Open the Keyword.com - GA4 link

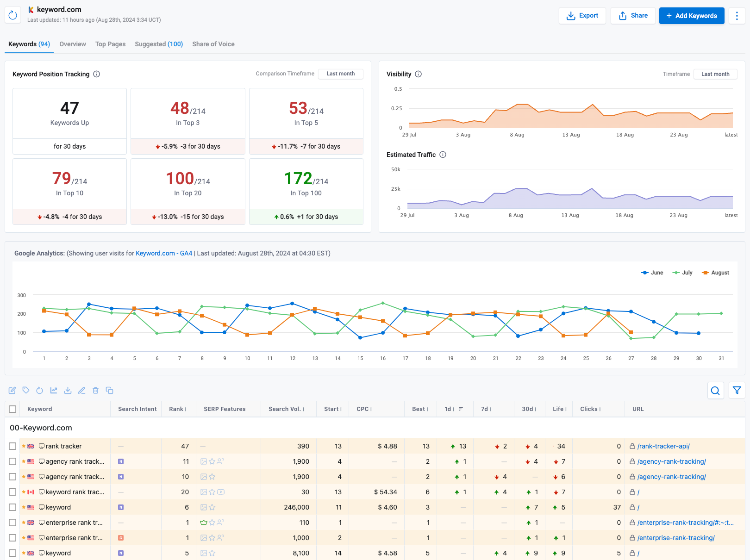click(x=164, y=253)
